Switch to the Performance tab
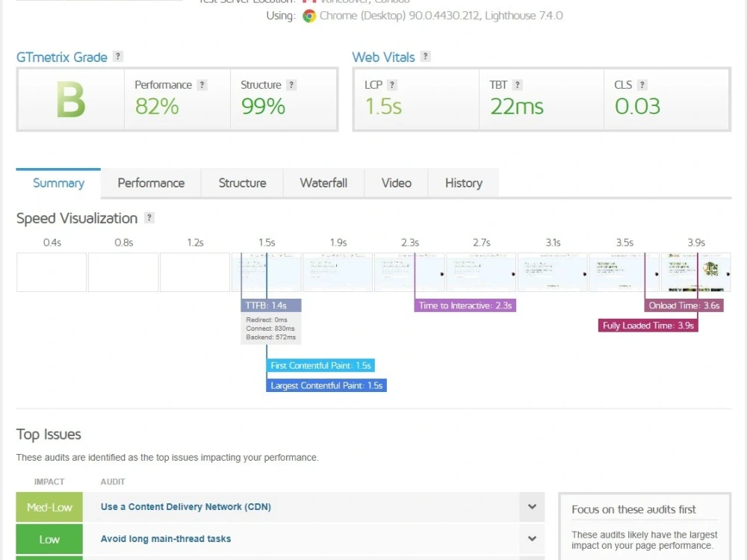The image size is (747, 560). click(x=151, y=183)
